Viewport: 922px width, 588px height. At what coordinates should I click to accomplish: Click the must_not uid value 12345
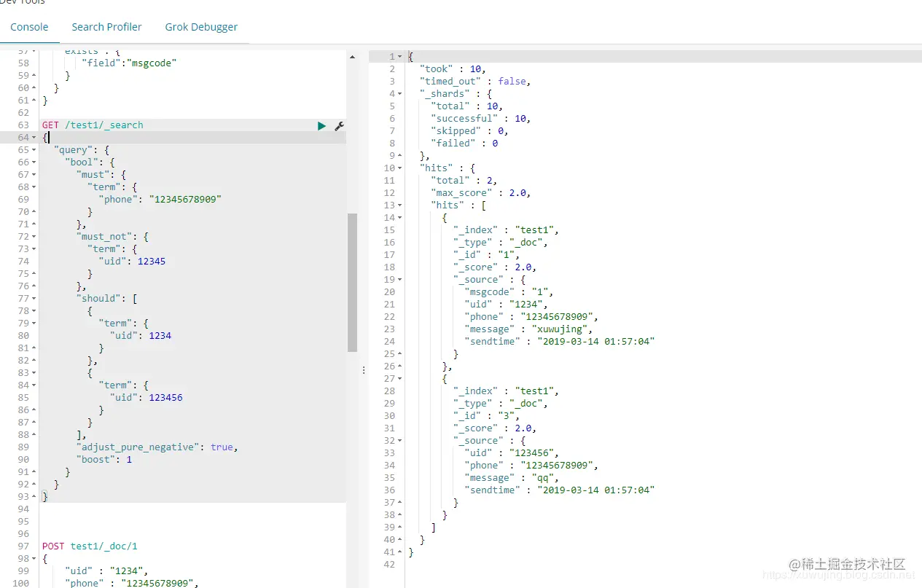pos(151,262)
